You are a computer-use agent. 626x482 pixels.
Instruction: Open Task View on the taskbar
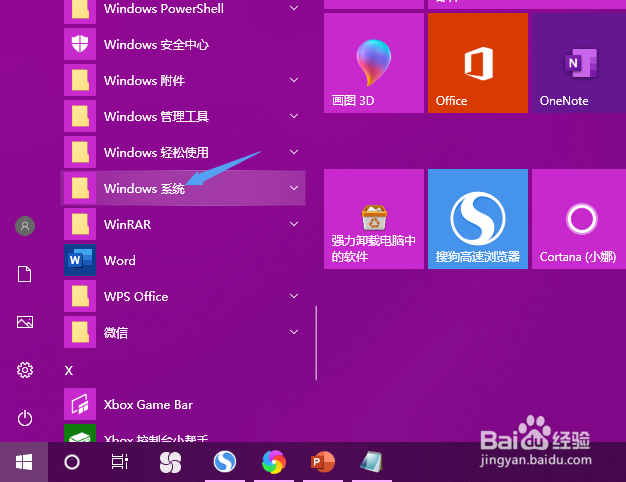(120, 462)
